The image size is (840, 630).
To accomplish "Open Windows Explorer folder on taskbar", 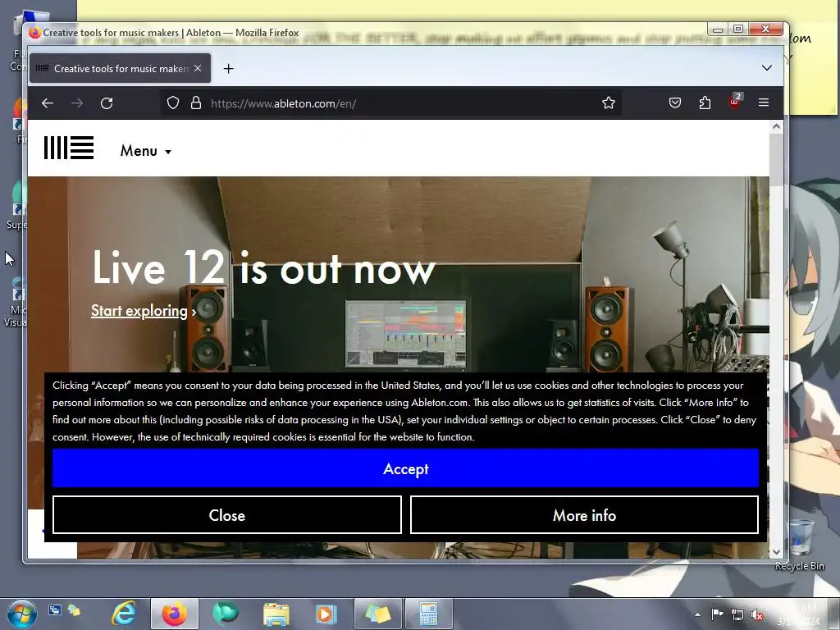I will (x=276, y=614).
